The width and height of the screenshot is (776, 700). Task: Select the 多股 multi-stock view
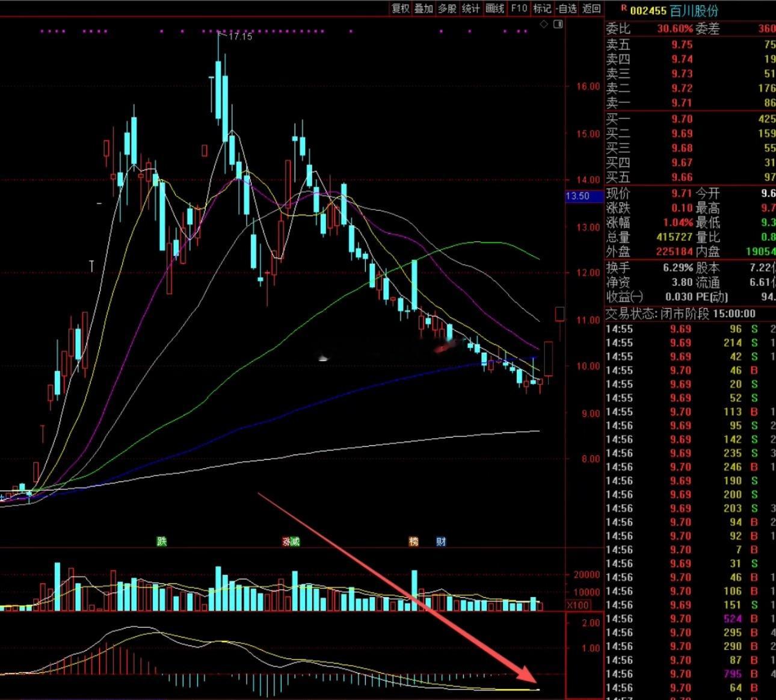pos(447,8)
